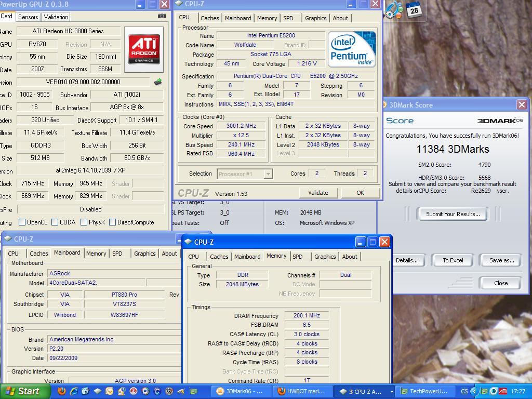
Task: Open the Windows Start menu
Action: pos(24,391)
